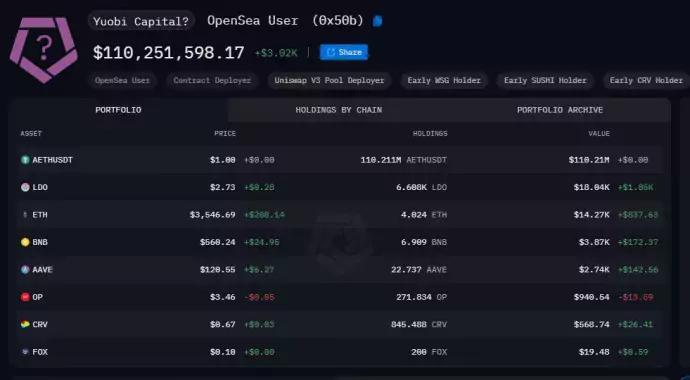This screenshot has width=690, height=380.
Task: Open the Early CRV Holder tag
Action: pyautogui.click(x=646, y=80)
